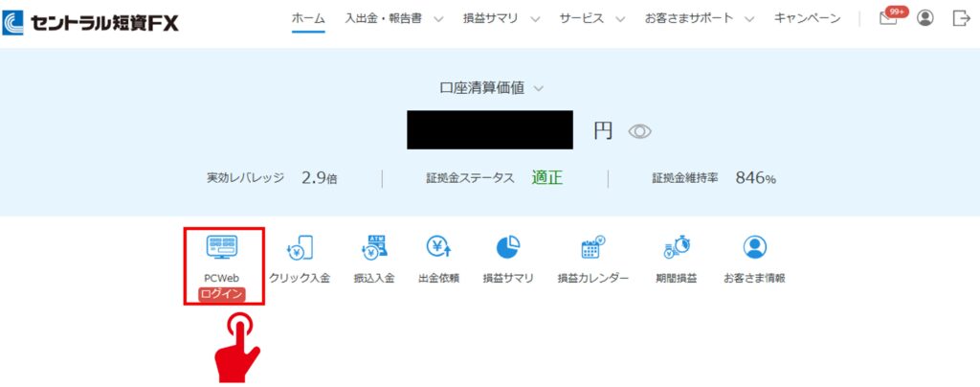Click the logout icon at top right

[961, 18]
